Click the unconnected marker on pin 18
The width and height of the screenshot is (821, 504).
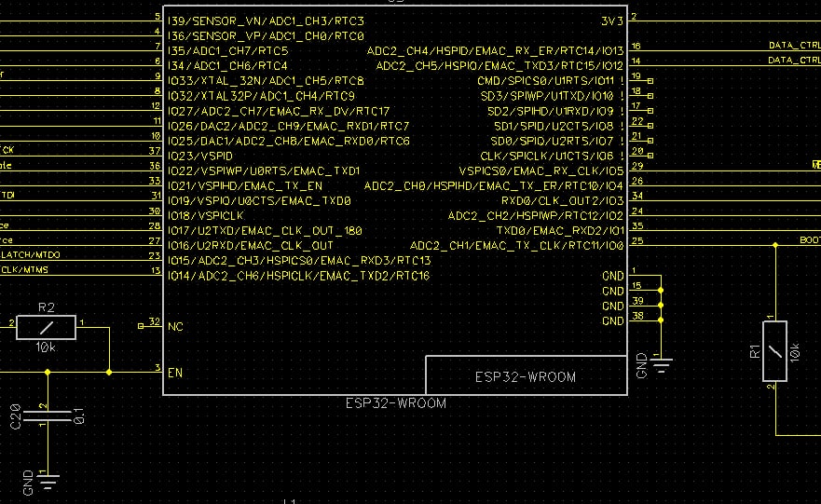click(x=650, y=96)
